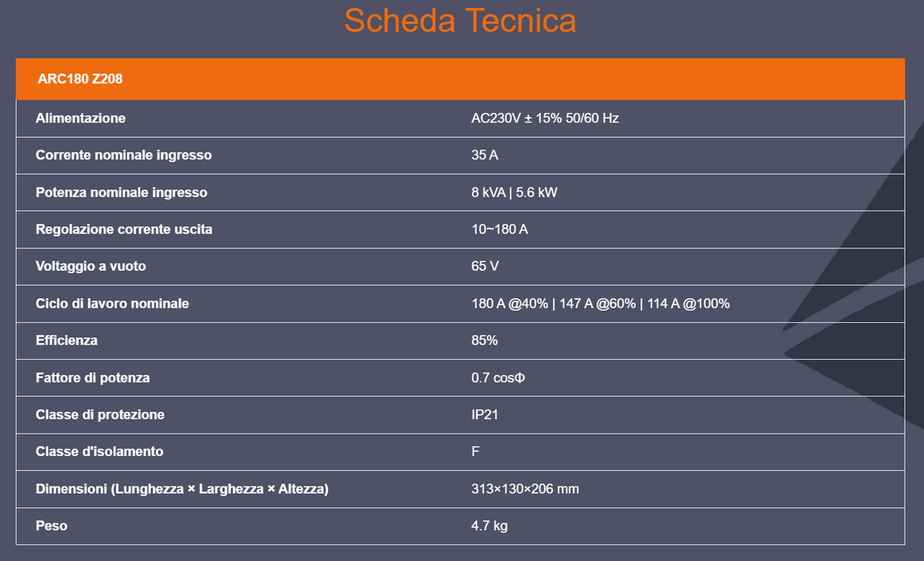Click the IP21 protection class value
Viewport: 924px width, 561px height.
point(484,415)
